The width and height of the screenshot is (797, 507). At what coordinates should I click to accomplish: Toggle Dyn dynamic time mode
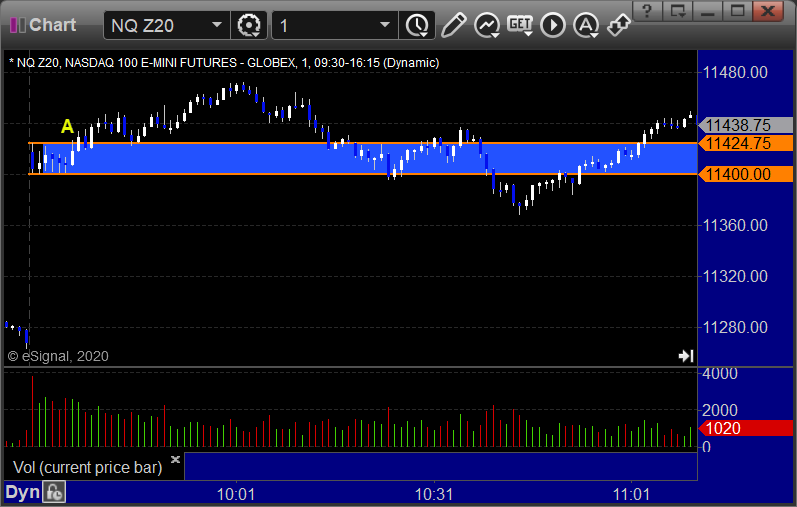tap(22, 492)
